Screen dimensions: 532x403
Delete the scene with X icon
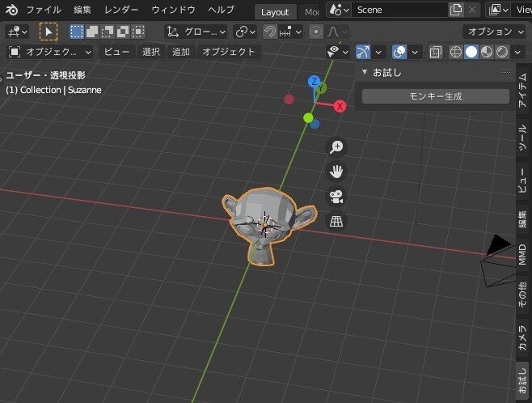(x=472, y=10)
